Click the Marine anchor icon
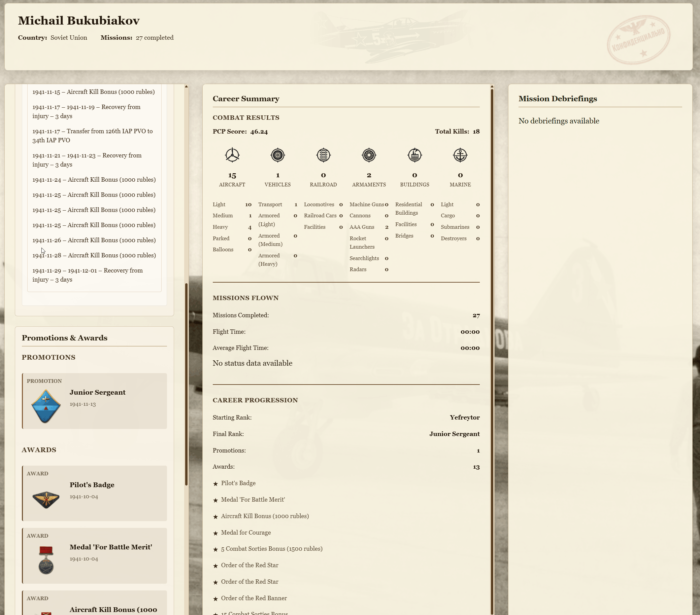The image size is (700, 615). (460, 155)
